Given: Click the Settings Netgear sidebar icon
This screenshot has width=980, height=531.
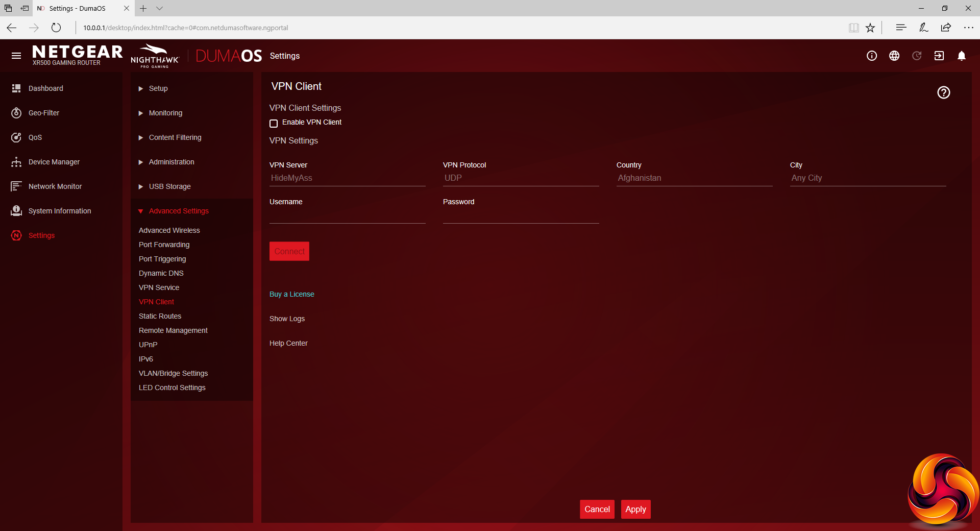Looking at the screenshot, I should 16,235.
